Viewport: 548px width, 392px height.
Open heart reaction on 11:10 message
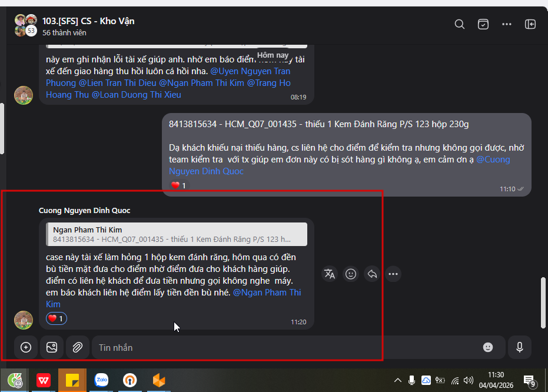coord(178,185)
